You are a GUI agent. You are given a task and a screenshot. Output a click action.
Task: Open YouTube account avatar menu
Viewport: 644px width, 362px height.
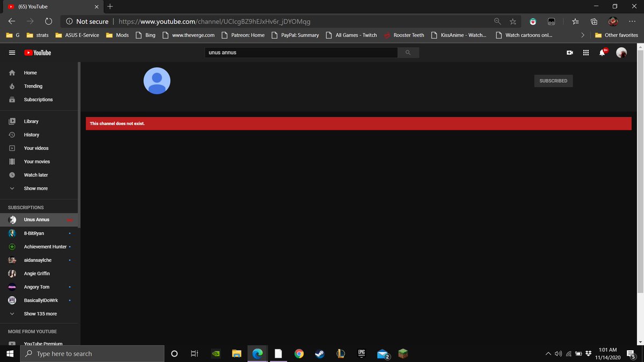(x=621, y=53)
